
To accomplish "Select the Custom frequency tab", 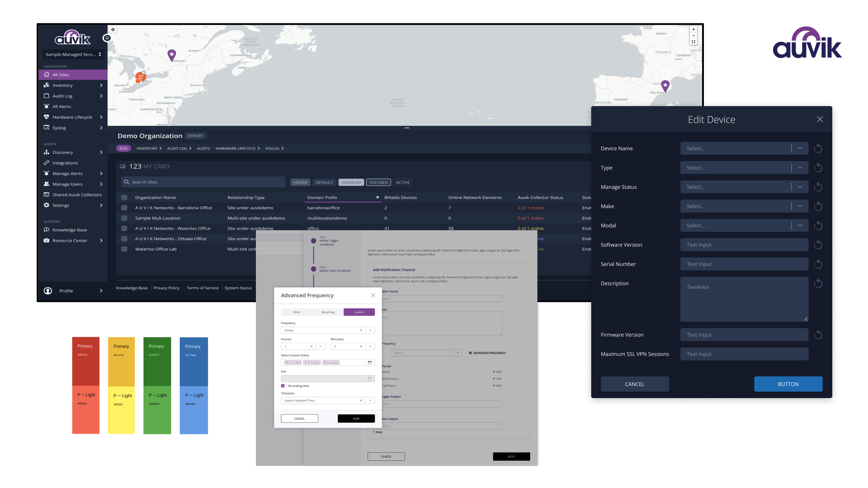I will point(359,312).
